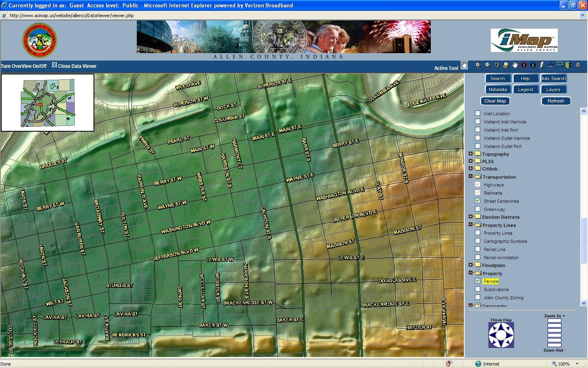Click the lightning bolt hotlink tool
The image size is (588, 368).
(x=542, y=65)
